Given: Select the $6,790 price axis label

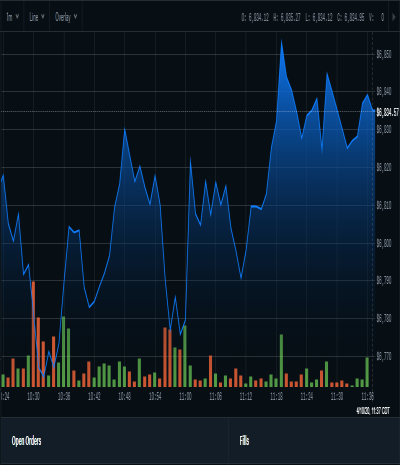Looking at the screenshot, I should (384, 281).
